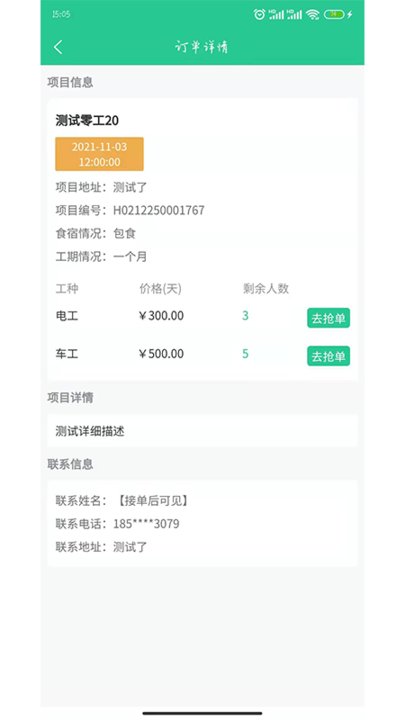This screenshot has width=405, height=720.
Task: Tap the orange 2021-11-03 date badge
Action: coord(99,154)
